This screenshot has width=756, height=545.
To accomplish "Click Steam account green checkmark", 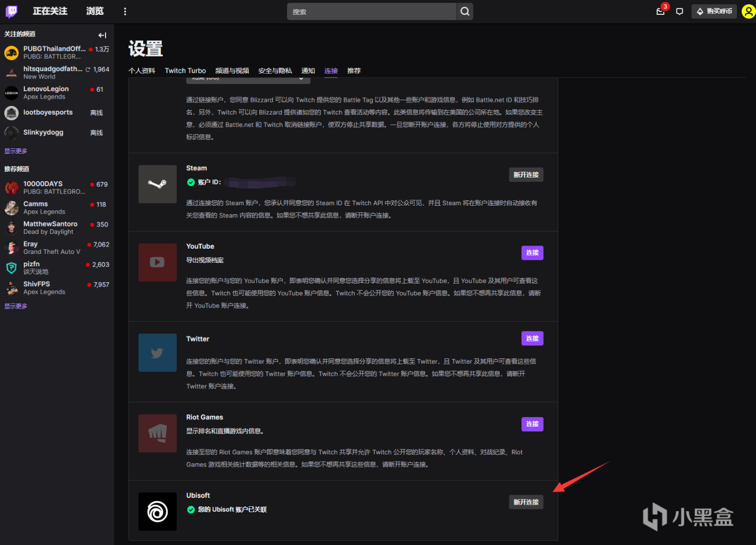I will pyautogui.click(x=191, y=182).
